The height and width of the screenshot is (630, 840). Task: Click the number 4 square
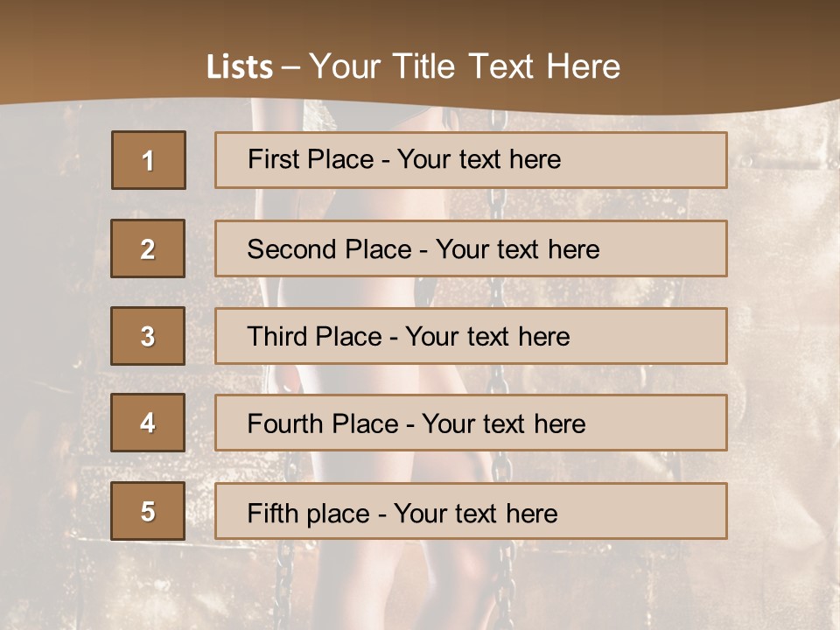pos(148,423)
